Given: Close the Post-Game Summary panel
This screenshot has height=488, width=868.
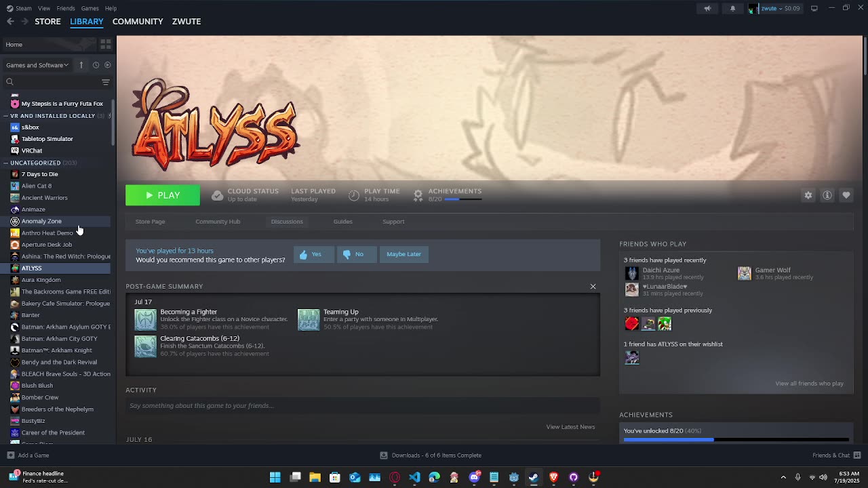Looking at the screenshot, I should click(593, 287).
